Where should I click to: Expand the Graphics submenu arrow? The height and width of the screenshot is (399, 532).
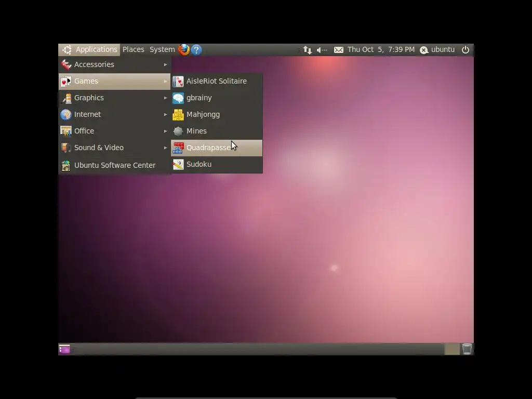(x=166, y=98)
